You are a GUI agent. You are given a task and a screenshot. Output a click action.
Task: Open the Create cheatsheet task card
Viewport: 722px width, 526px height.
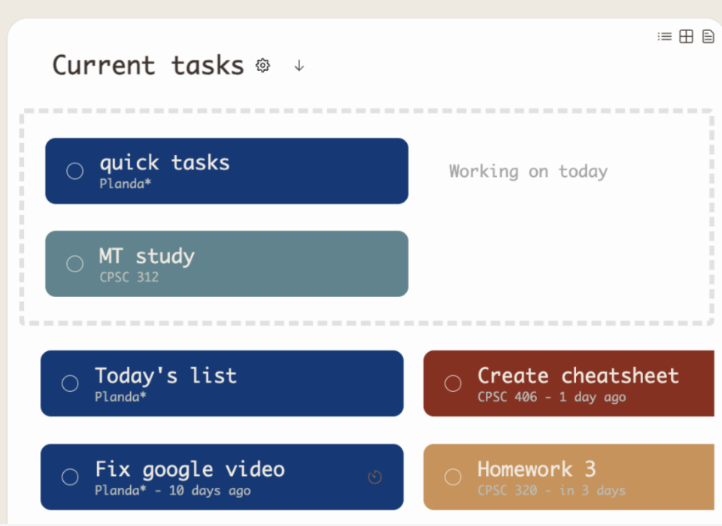pos(569,383)
